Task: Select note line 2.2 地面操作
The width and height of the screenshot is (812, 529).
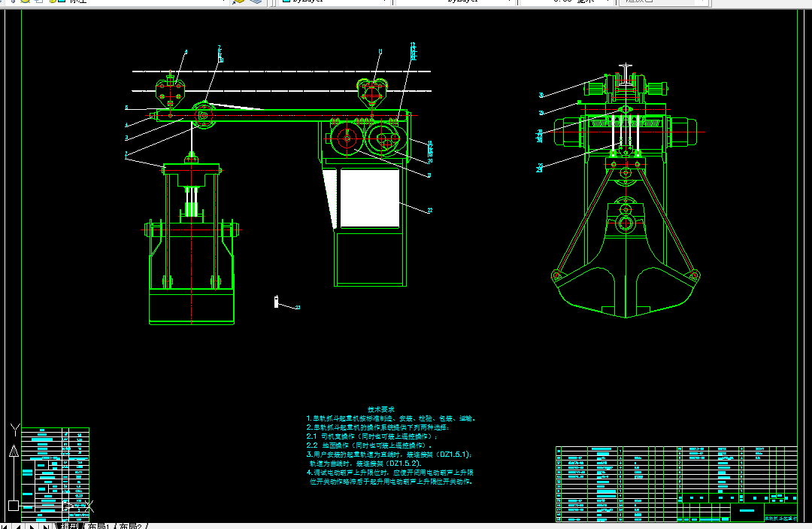Action: click(x=369, y=445)
